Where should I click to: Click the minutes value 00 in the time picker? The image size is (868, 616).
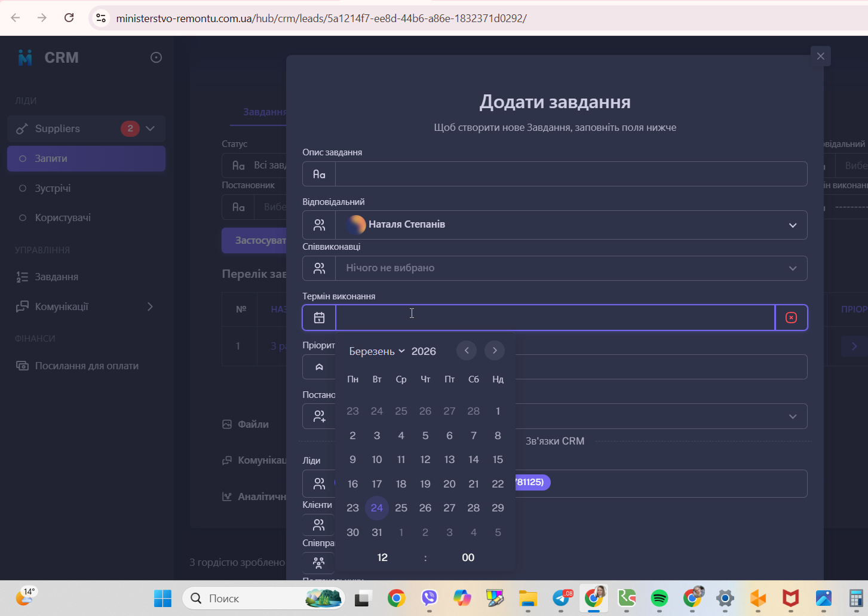[468, 557]
